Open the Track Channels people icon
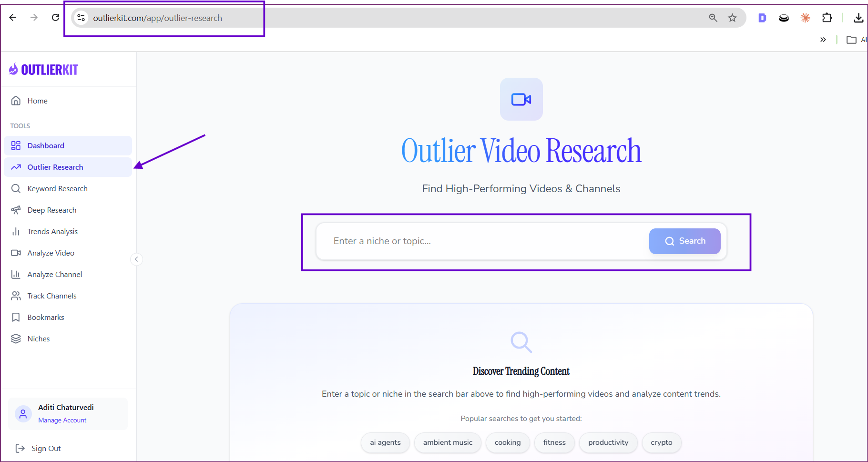The width and height of the screenshot is (868, 462). 16,296
